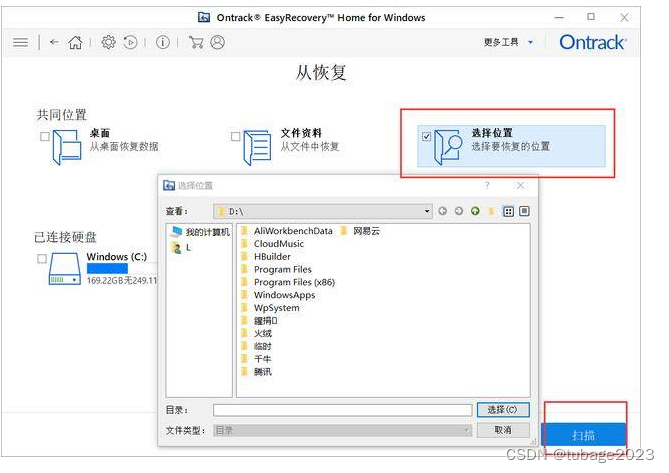The height and width of the screenshot is (473, 669).
Task: Toggle the 桌面 checkbox
Action: [x=44, y=136]
